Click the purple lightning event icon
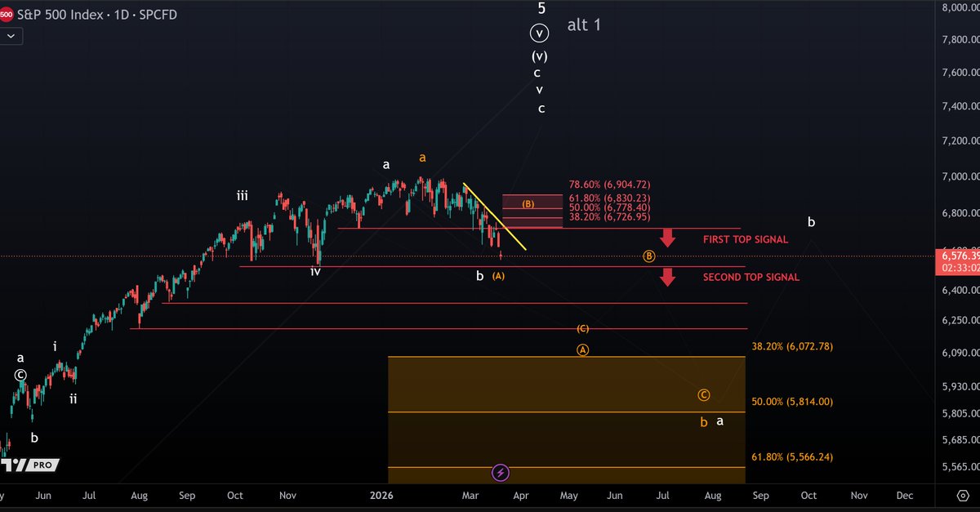980x512 pixels. click(501, 472)
